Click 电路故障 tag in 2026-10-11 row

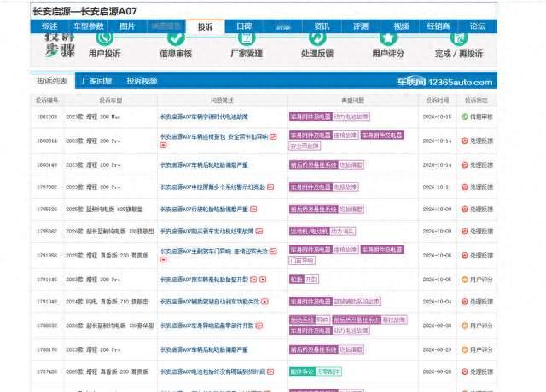pos(346,187)
